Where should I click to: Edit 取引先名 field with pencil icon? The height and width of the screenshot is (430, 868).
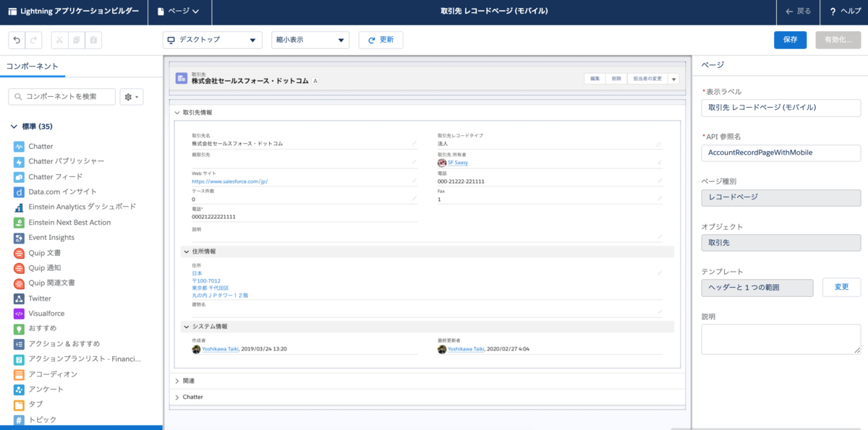pos(414,143)
